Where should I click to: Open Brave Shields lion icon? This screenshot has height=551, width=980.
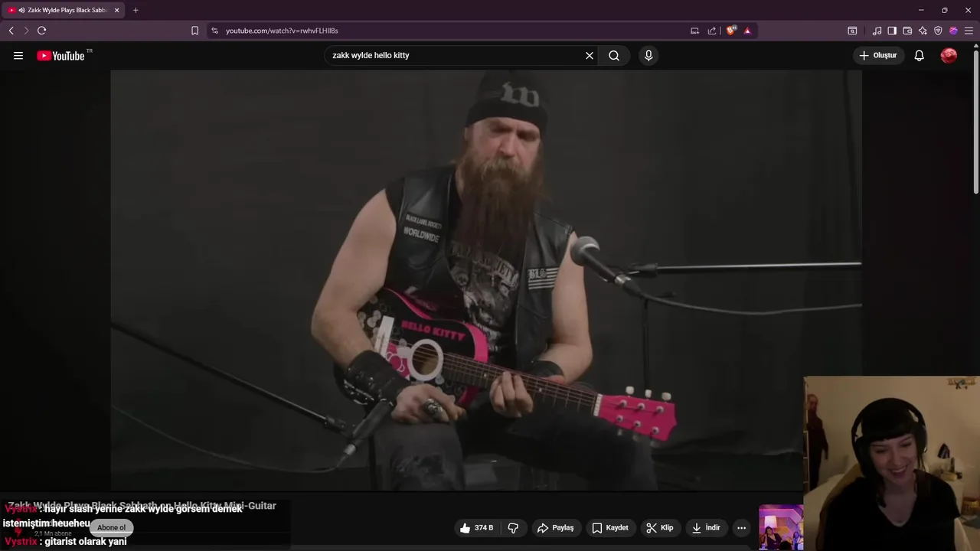click(x=731, y=31)
